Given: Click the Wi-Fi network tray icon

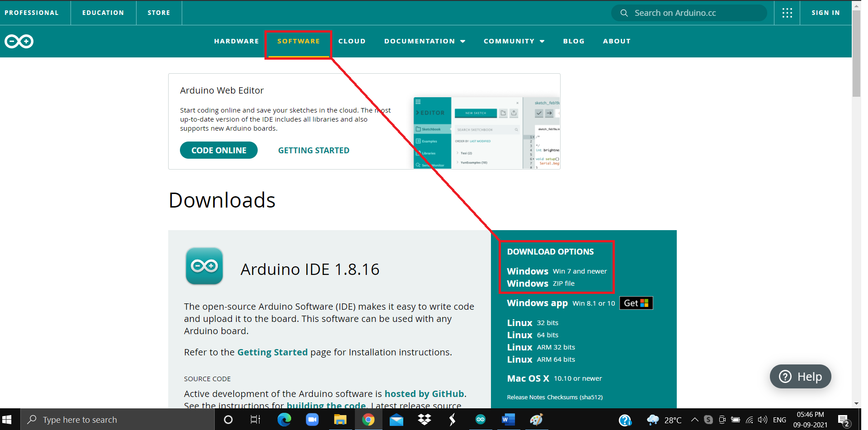Looking at the screenshot, I should click(x=749, y=420).
